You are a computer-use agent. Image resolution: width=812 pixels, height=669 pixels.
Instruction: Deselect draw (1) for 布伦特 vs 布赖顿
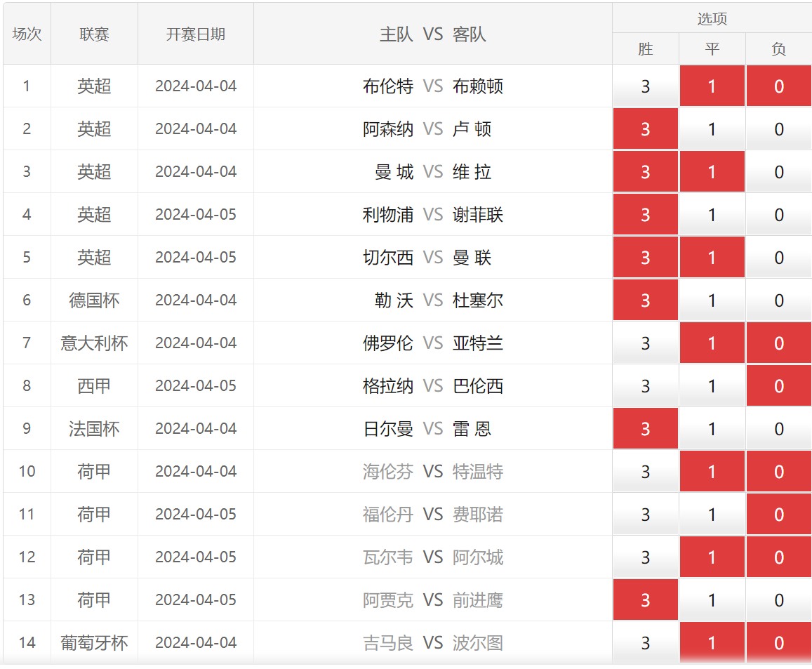tap(712, 86)
